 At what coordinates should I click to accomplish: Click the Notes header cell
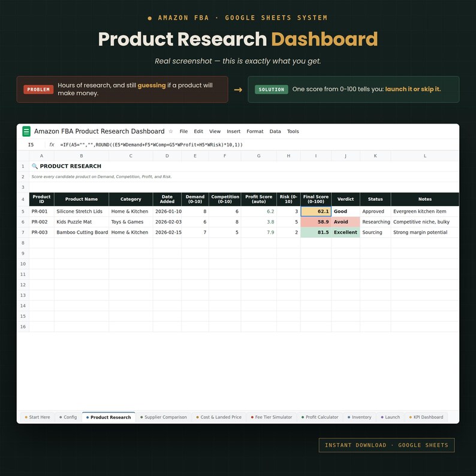pyautogui.click(x=425, y=199)
